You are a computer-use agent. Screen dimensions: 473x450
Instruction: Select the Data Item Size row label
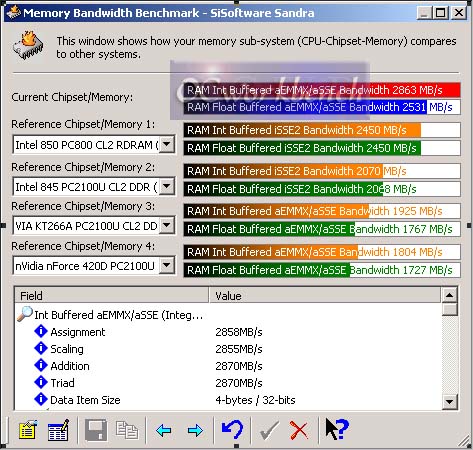pyautogui.click(x=85, y=400)
